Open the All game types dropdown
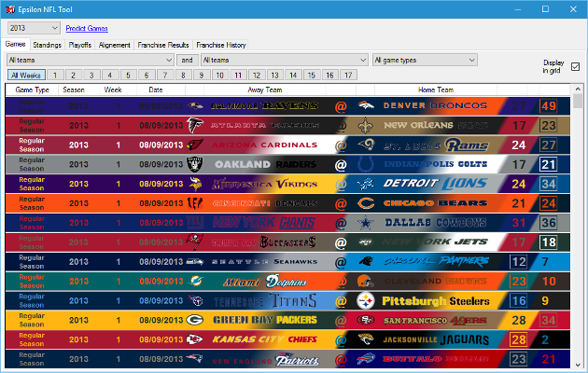 tap(425, 60)
